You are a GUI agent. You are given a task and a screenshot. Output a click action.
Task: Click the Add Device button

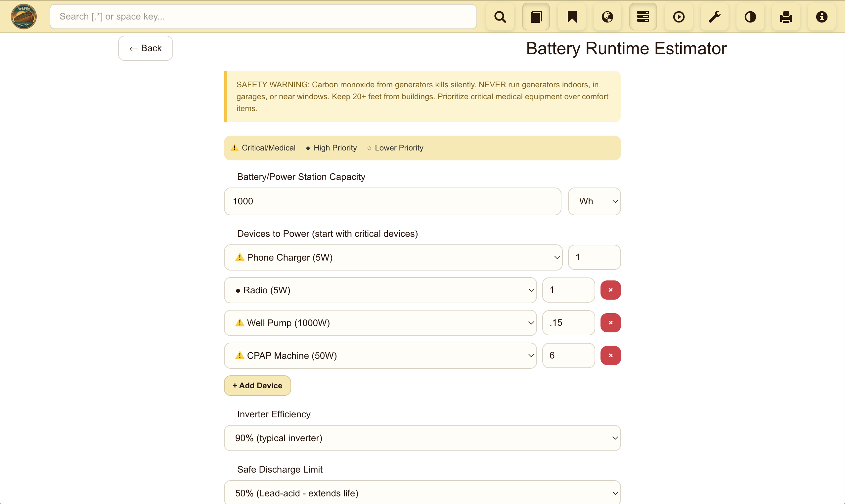pos(257,386)
